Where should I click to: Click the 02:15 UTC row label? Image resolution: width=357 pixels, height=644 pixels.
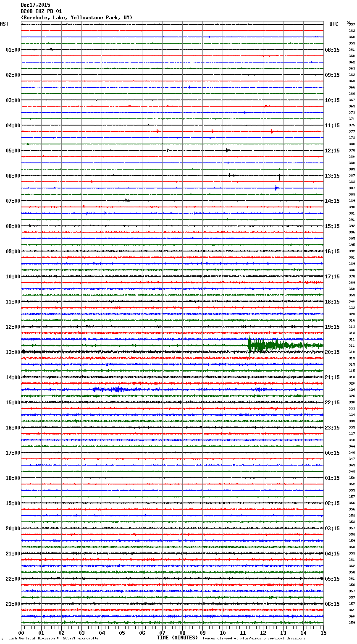coord(332,503)
